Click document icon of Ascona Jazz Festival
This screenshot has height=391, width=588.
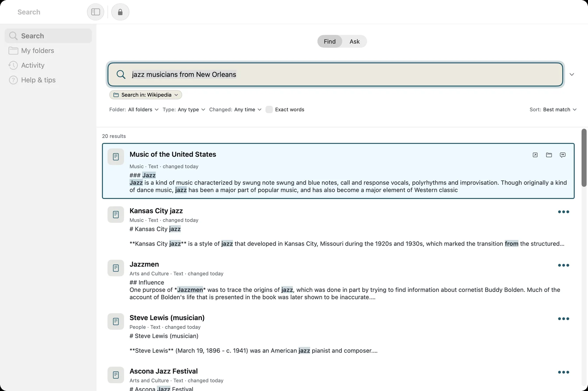[x=116, y=375]
